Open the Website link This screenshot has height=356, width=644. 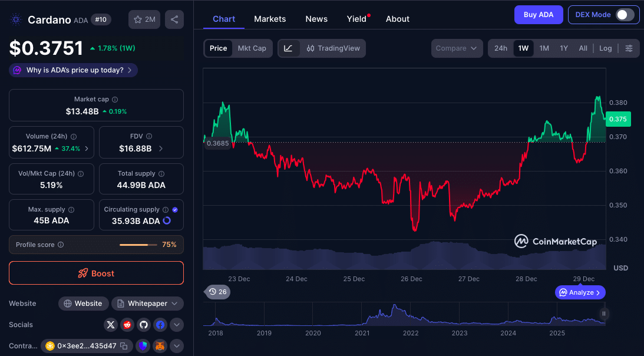(84, 304)
